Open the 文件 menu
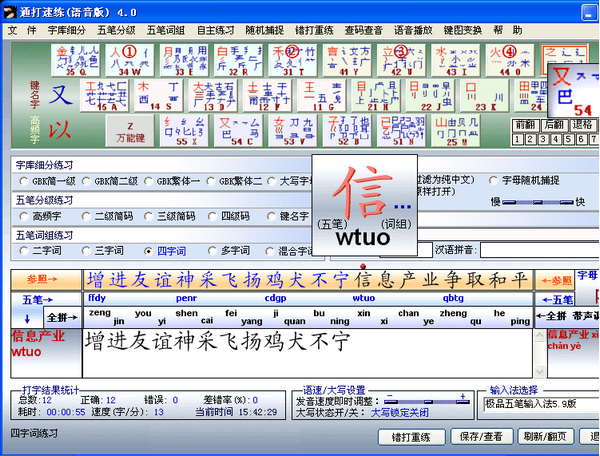Screen dimensions: 600x456 tap(16, 30)
